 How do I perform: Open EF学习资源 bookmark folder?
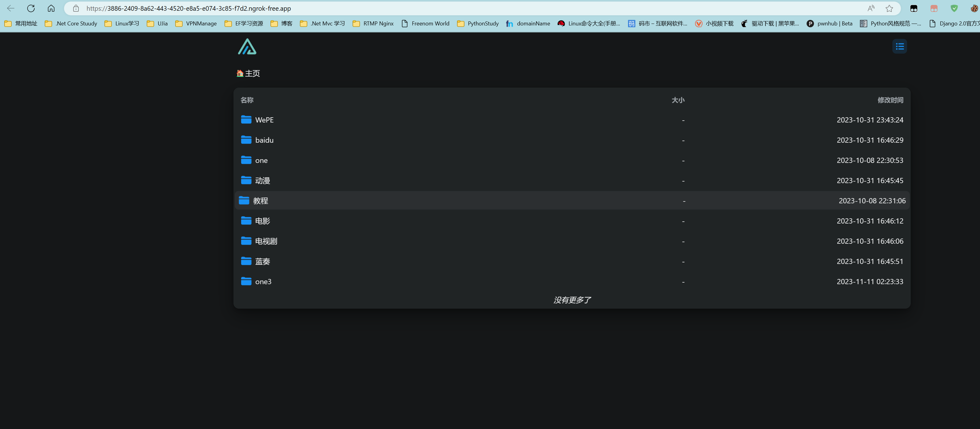tap(244, 24)
